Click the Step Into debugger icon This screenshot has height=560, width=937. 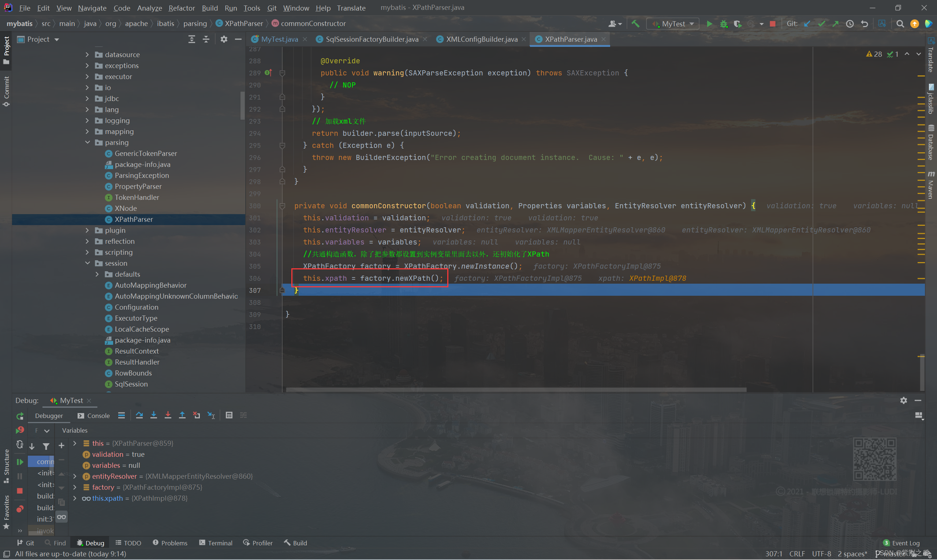[154, 415]
